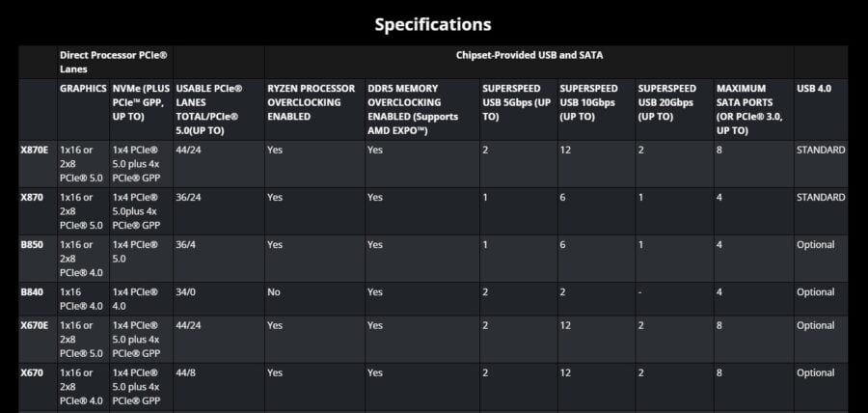Viewport: 868px width, 413px height.
Task: Click Chipset-Provided USB and SATA header
Action: (x=529, y=55)
